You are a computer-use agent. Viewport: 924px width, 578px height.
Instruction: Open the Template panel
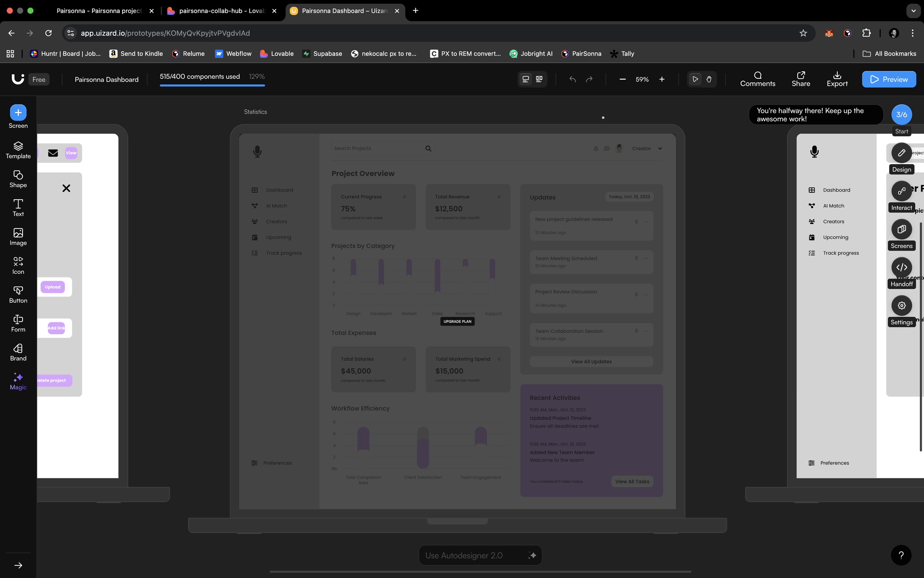tap(18, 150)
